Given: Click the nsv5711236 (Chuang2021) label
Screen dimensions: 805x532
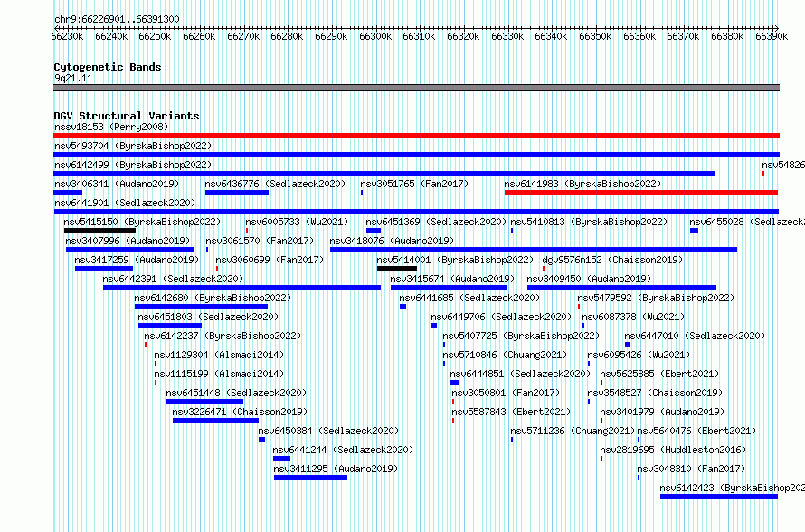Looking at the screenshot, I should point(573,431).
